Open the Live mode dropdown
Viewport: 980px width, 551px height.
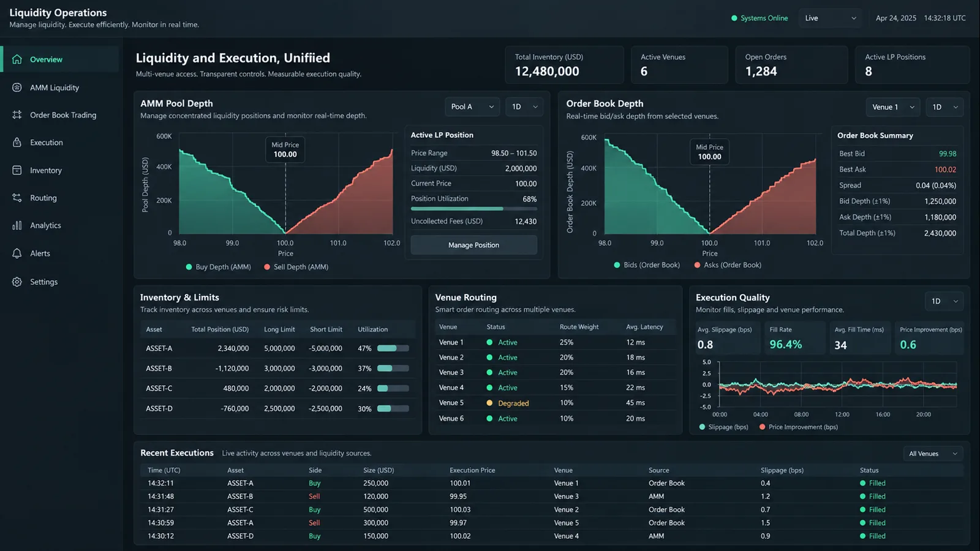(830, 18)
